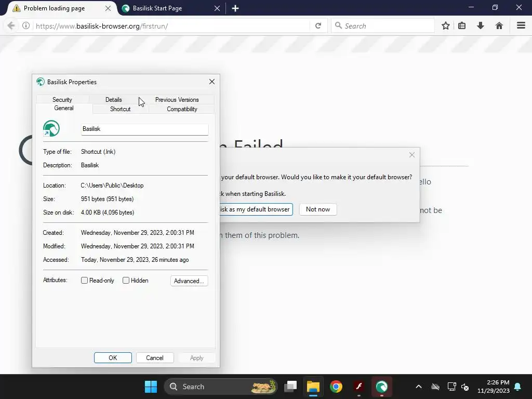Bookmark this page with the star icon

coord(445,26)
